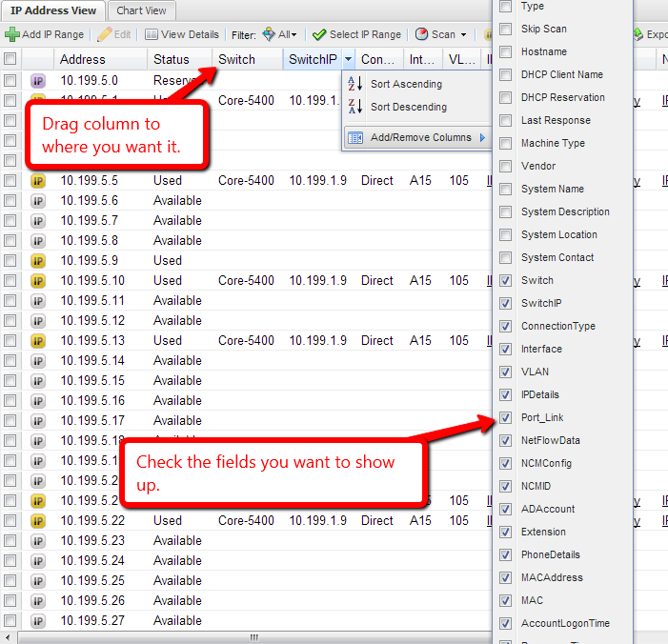Check the row checkbox for 10.199.5.17
The height and width of the screenshot is (644, 668).
point(10,421)
